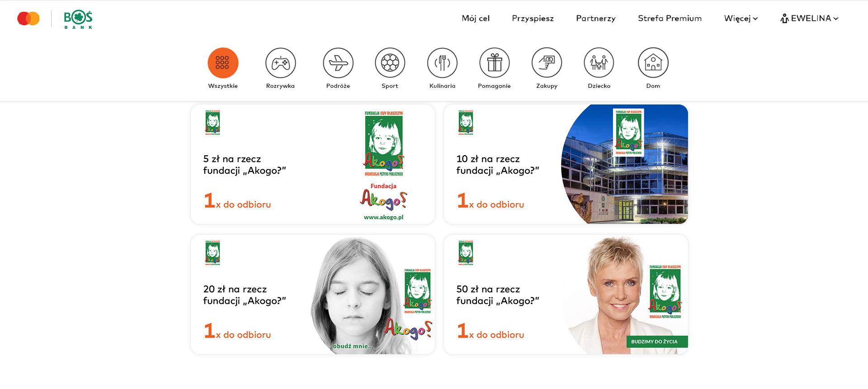This screenshot has height=389, width=868.
Task: Go to Mój cel menu item
Action: (476, 19)
